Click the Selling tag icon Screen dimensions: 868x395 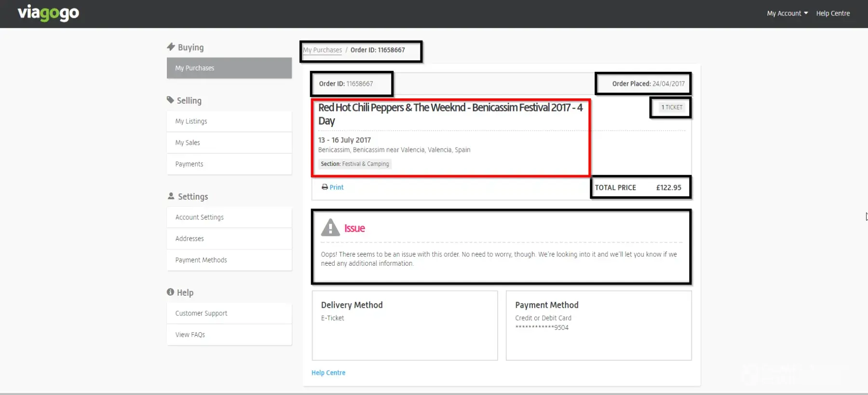(170, 100)
